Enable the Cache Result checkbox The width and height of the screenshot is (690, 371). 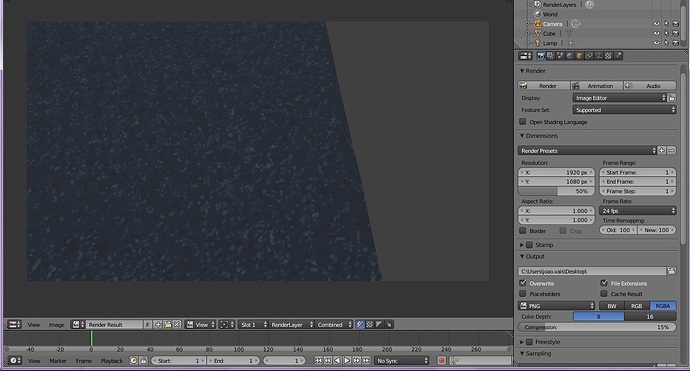[604, 294]
